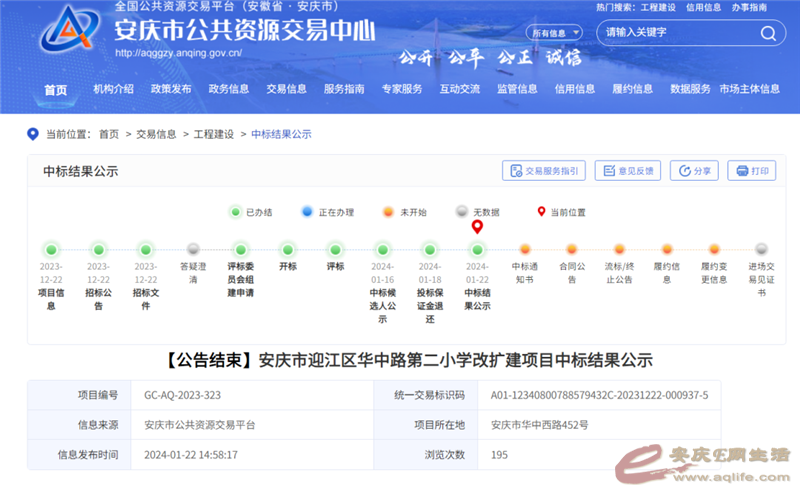Open the 交易服务指引 guide button

543,171
